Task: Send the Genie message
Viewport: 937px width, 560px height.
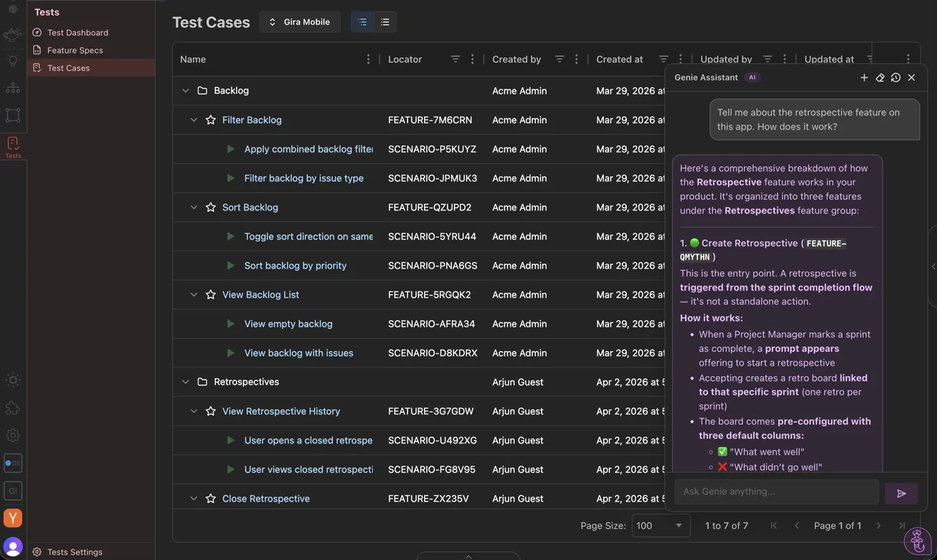Action: 901,493
